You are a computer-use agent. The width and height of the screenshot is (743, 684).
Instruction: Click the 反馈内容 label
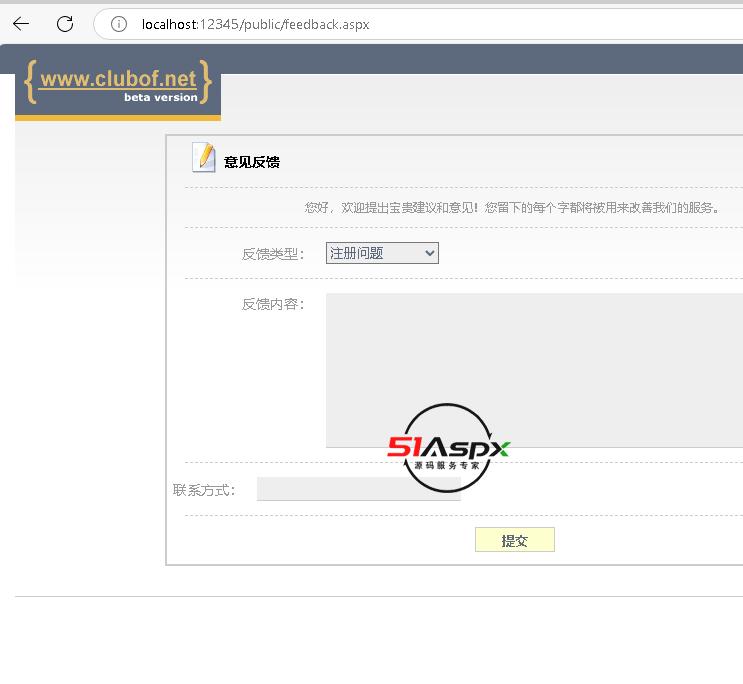coord(272,304)
